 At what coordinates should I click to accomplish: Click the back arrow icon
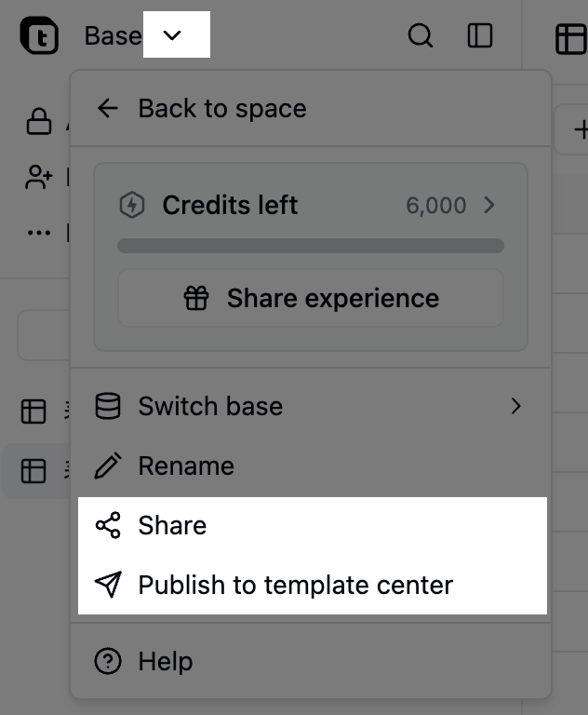(x=108, y=108)
